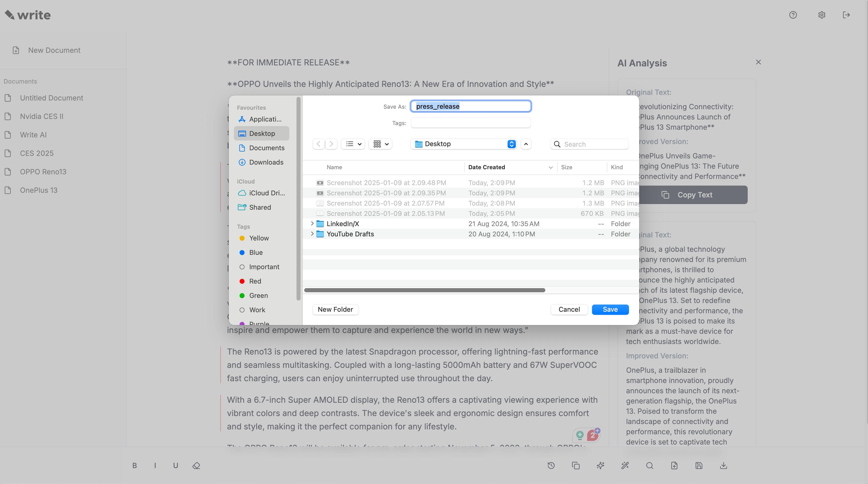868x484 pixels.
Task: Click the magic wand icon
Action: point(625,466)
